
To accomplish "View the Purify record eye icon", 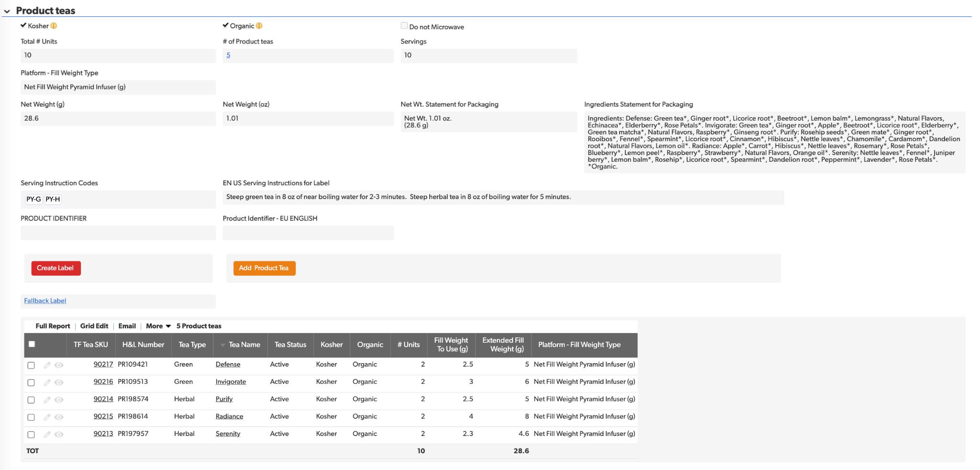I will [59, 400].
